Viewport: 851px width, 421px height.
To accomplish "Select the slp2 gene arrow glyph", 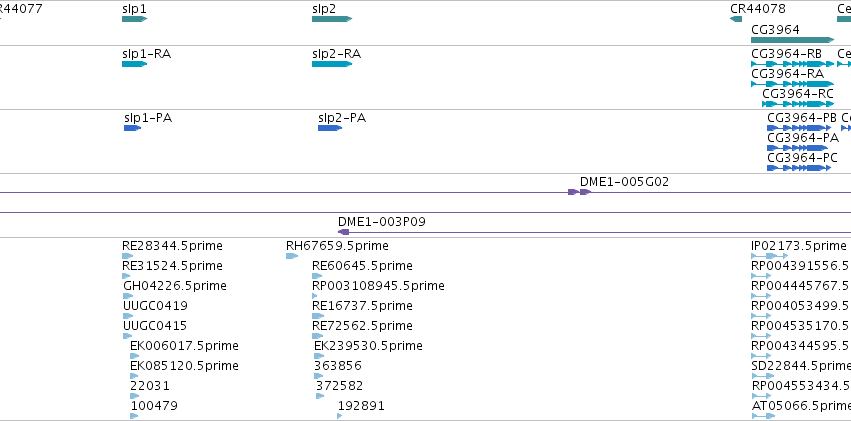I will [x=332, y=19].
